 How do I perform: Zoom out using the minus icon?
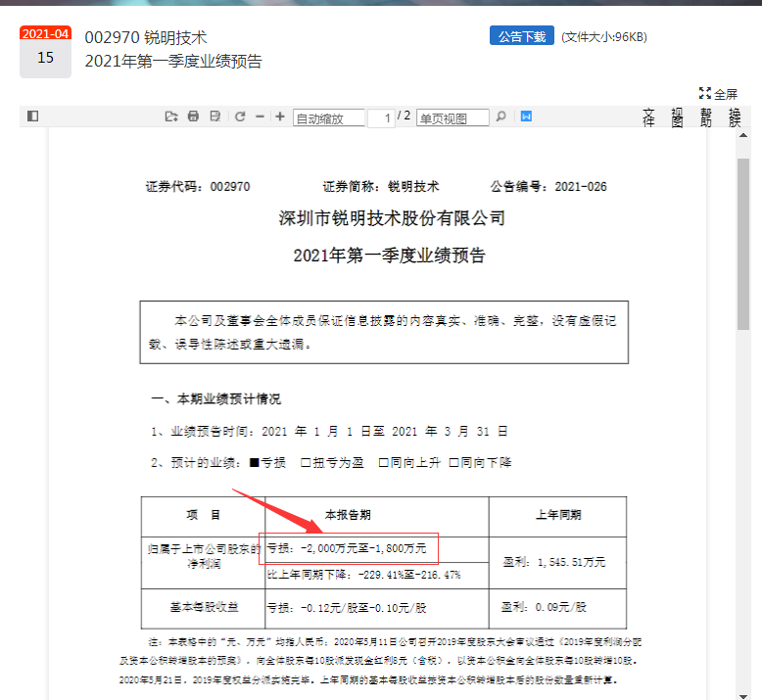[x=260, y=117]
